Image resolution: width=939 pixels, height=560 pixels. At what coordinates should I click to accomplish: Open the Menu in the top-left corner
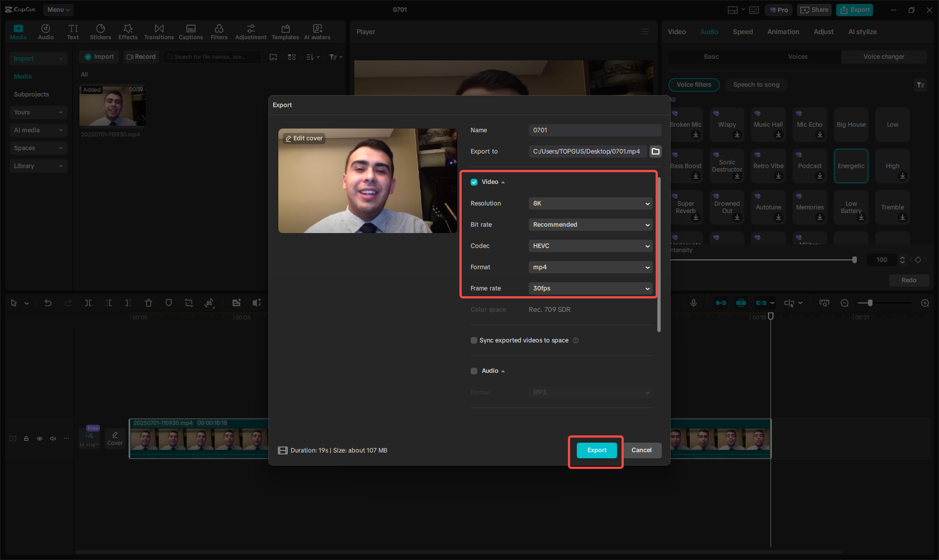point(58,10)
